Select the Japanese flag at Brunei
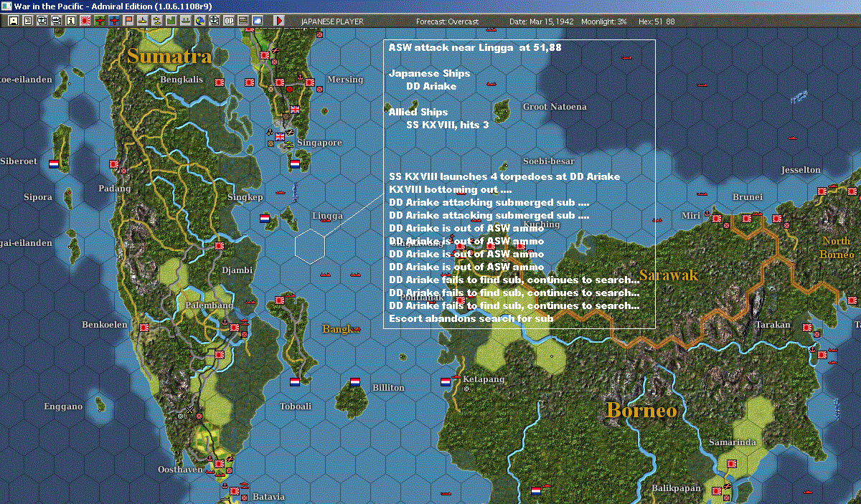 coord(746,218)
